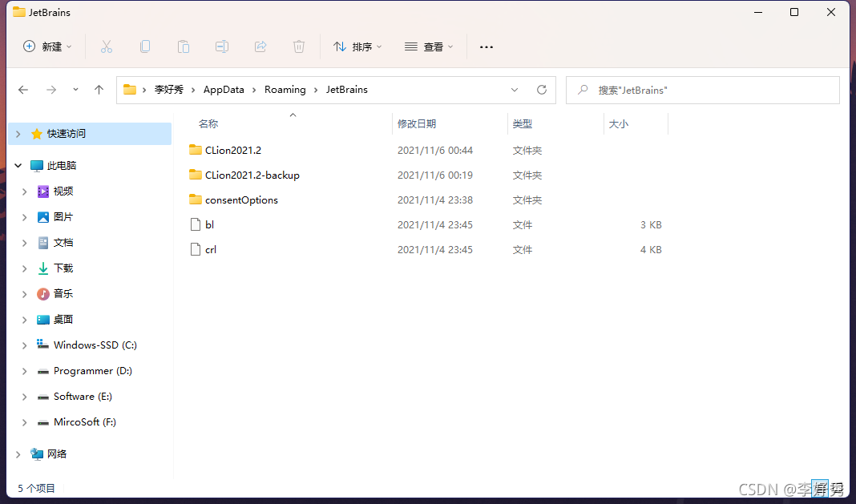The image size is (856, 504).
Task: Expand the 快速访问 tree node
Action: click(18, 134)
